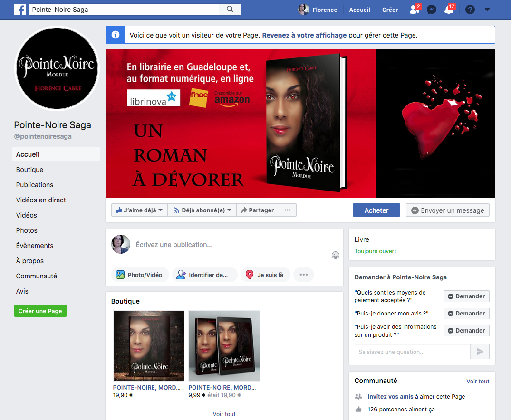Open the notifications bell
The height and width of the screenshot is (420, 511).
449,10
